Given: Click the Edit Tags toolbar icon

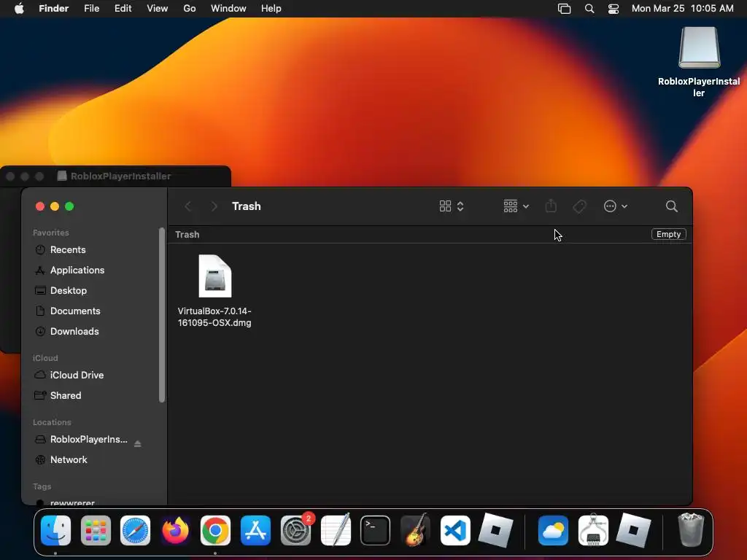Looking at the screenshot, I should 579,206.
